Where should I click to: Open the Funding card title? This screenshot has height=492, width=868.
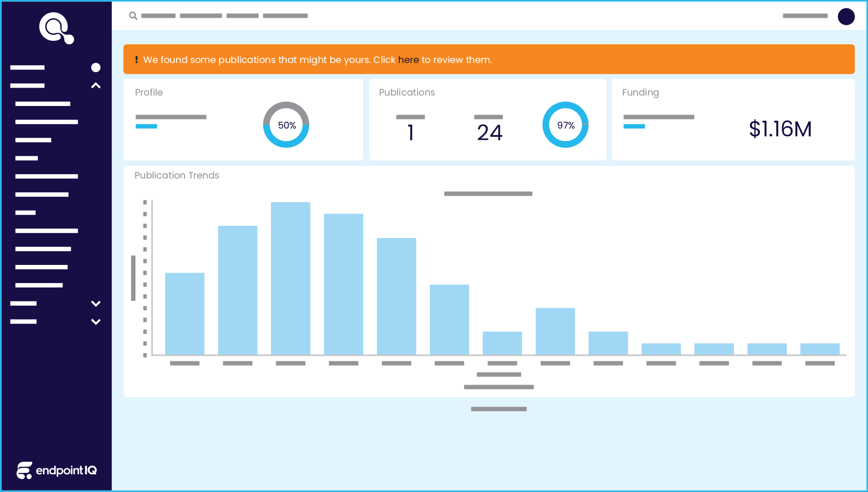click(x=640, y=92)
